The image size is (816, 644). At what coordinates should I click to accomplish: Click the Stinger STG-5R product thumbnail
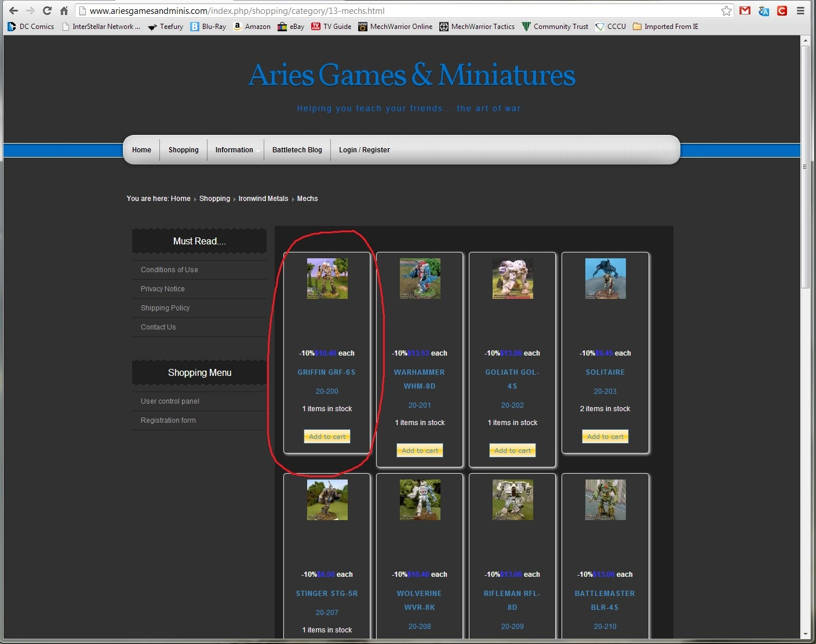pos(327,500)
